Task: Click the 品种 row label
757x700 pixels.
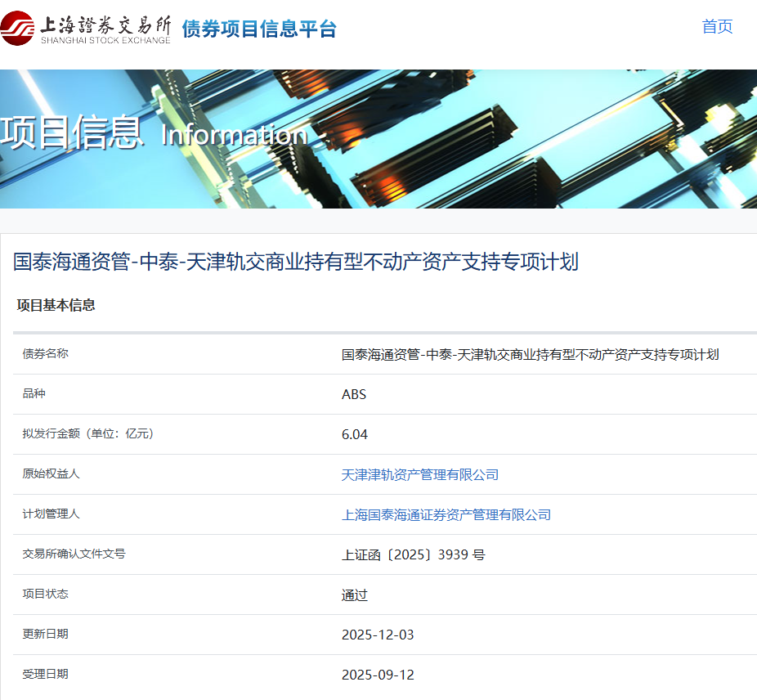Action: point(34,393)
